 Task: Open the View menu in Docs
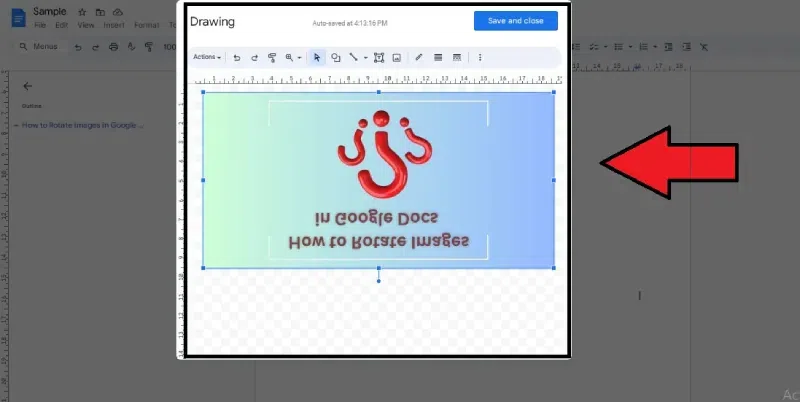tap(86, 25)
